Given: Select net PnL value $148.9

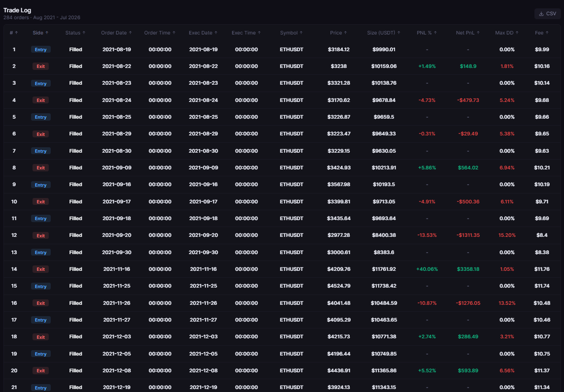Looking at the screenshot, I should pos(468,66).
